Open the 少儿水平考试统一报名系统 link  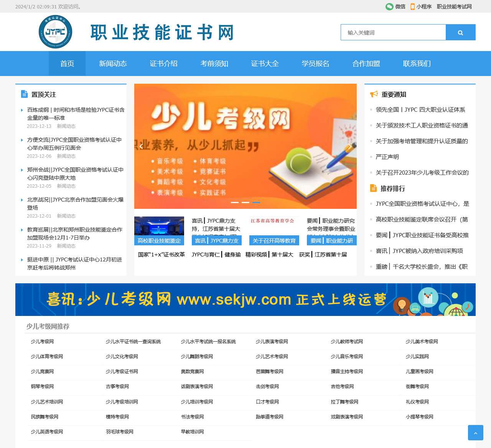tap(208, 341)
